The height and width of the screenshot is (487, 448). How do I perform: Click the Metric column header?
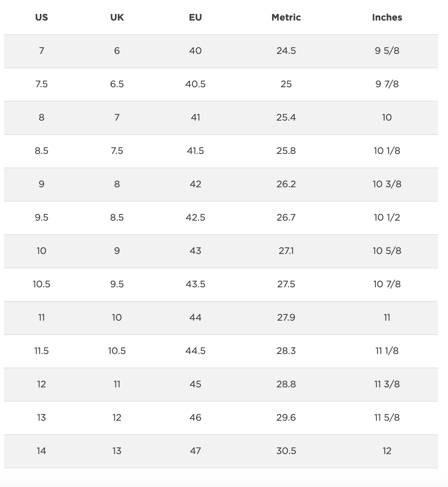286,17
